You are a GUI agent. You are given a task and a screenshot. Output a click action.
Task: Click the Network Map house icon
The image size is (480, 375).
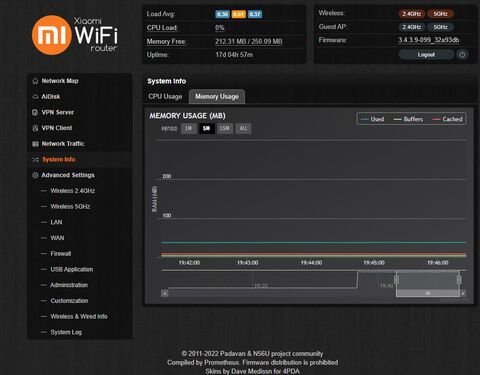35,81
